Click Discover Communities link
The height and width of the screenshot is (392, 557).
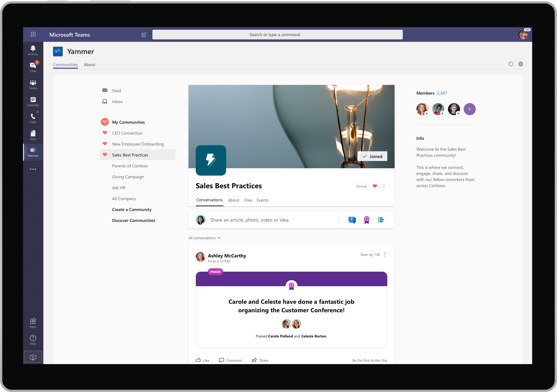(x=133, y=220)
